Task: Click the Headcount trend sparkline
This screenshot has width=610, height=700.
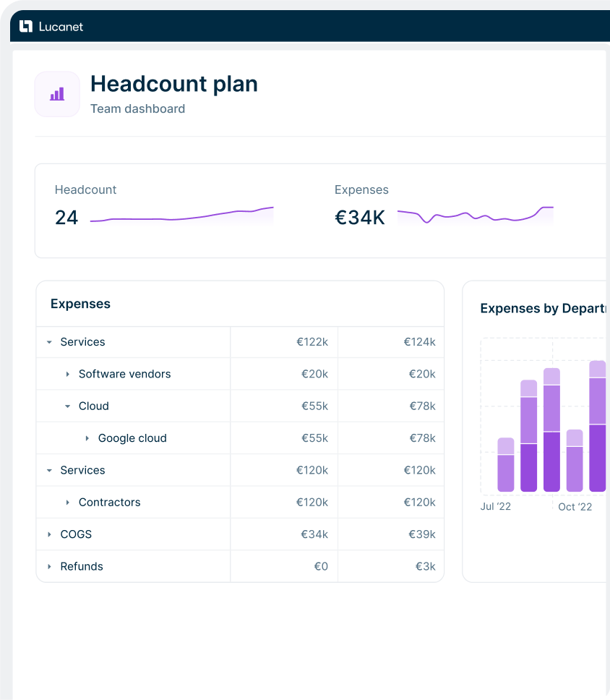Action: pos(181,215)
